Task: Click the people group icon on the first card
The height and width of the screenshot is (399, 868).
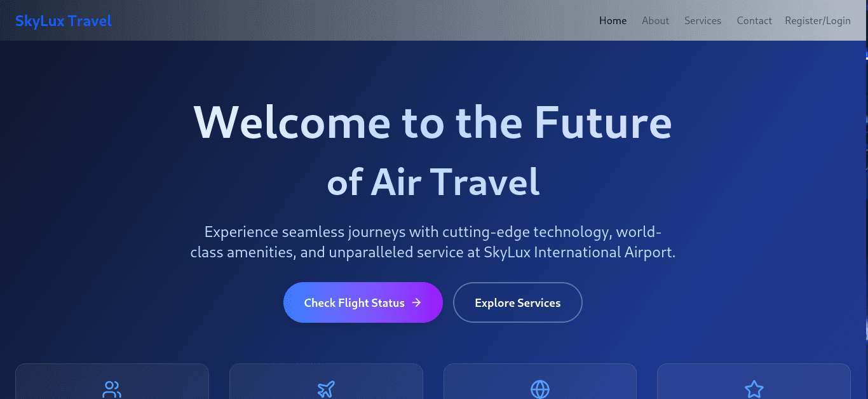Action: click(x=112, y=389)
